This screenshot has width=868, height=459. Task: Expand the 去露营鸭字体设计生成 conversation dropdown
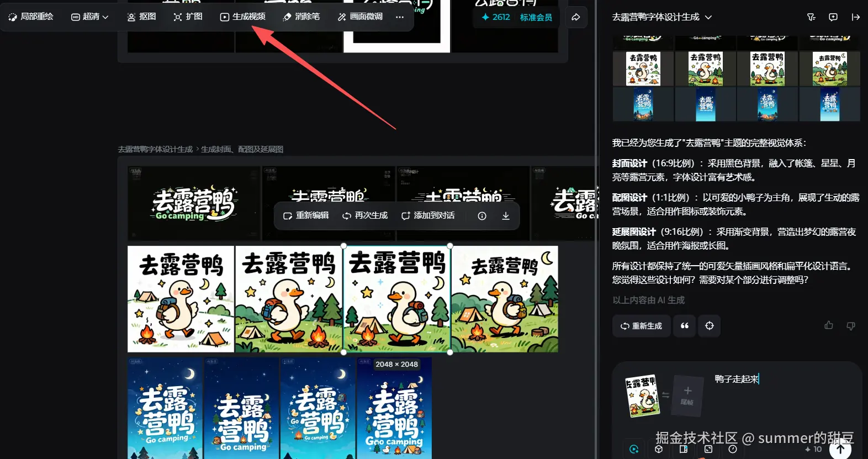click(661, 17)
